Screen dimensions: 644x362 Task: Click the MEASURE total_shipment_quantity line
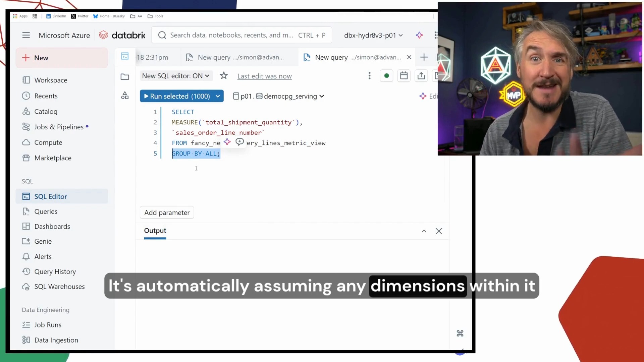[237, 122]
